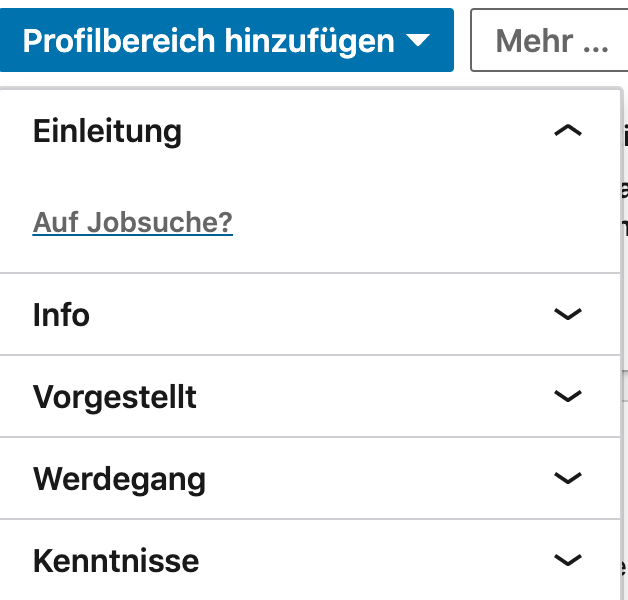Collapse Einleitung using the up chevron icon
The height and width of the screenshot is (600, 628).
(x=568, y=131)
